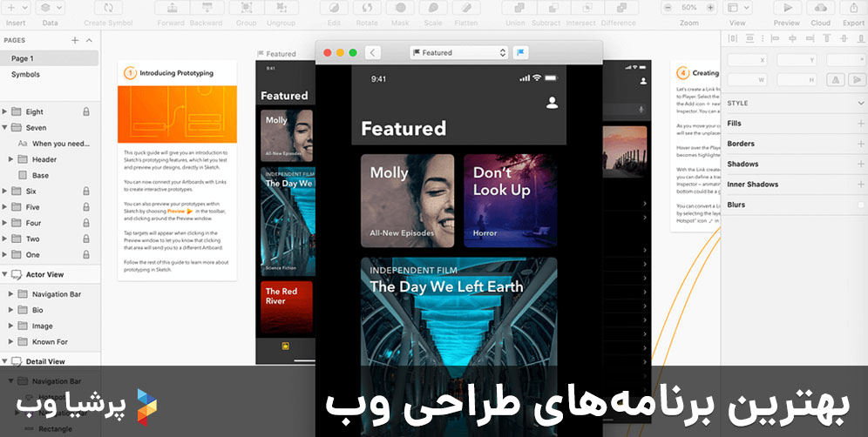Click the X position field
This screenshot has height=437, width=868.
click(x=749, y=60)
